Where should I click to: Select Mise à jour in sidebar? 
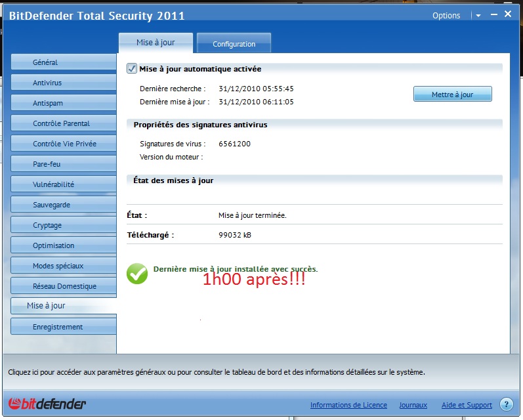[64, 306]
